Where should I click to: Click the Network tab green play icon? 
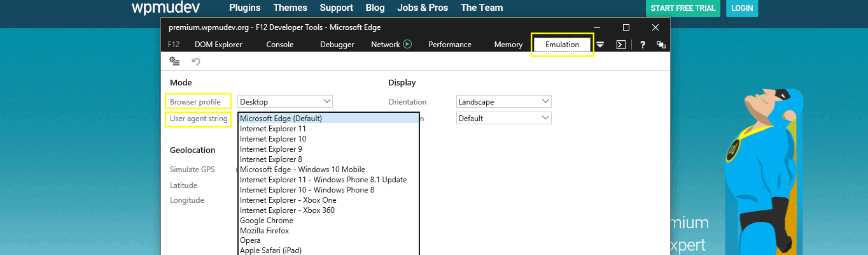click(x=407, y=45)
